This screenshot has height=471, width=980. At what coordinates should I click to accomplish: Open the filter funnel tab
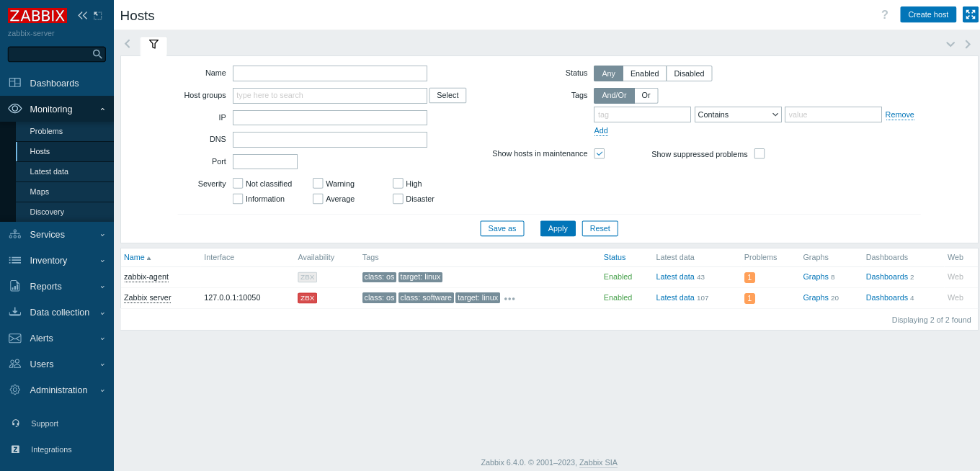point(153,45)
